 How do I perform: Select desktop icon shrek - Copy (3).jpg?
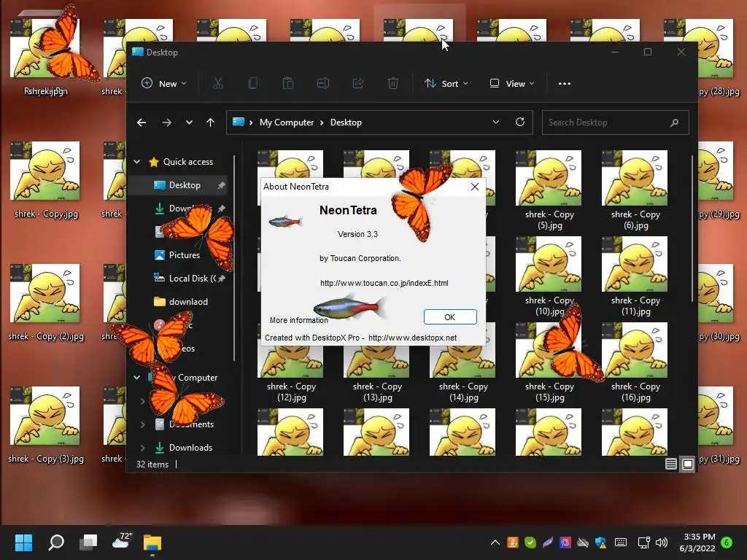46,425
